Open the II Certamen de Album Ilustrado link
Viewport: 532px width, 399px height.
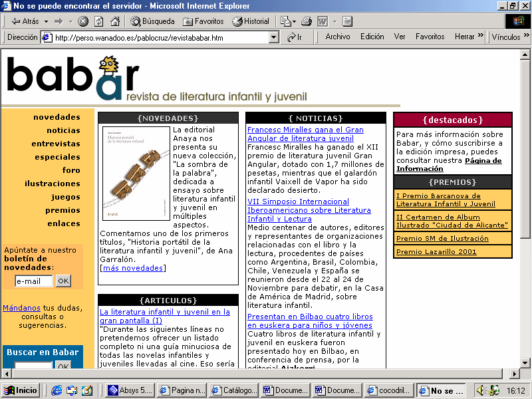coord(452,221)
